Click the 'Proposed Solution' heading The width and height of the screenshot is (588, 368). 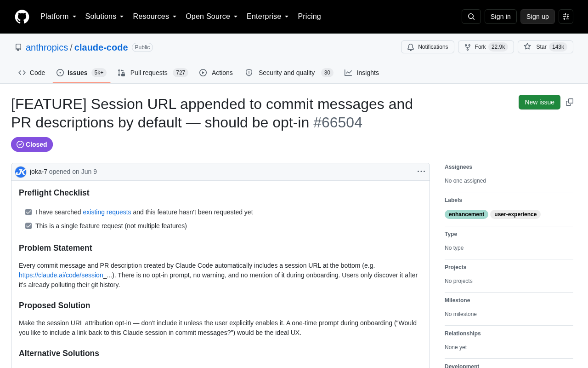point(55,305)
